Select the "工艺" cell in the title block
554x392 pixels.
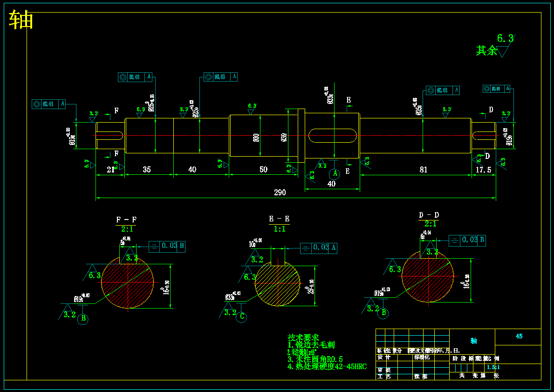[384, 377]
